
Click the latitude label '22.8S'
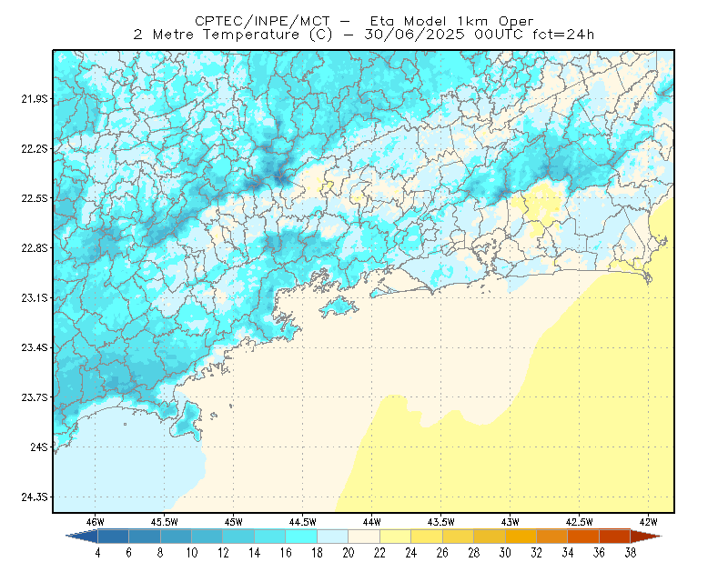point(35,248)
